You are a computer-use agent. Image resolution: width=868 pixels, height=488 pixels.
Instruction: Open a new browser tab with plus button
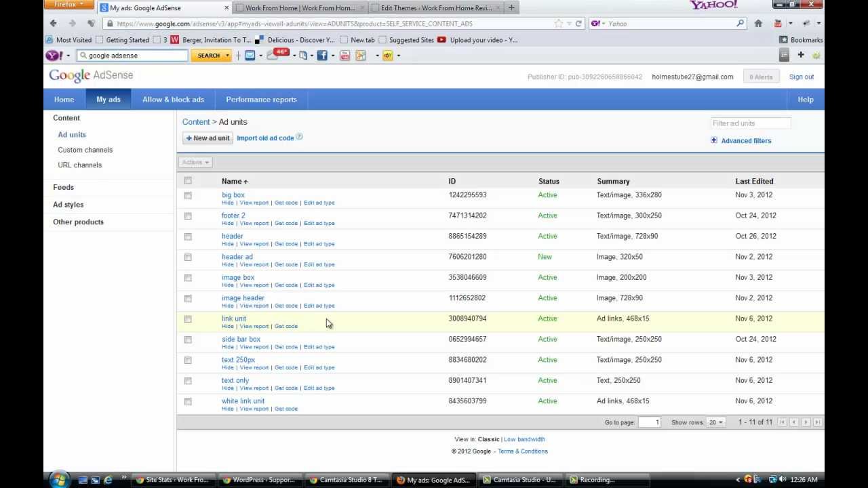point(511,7)
